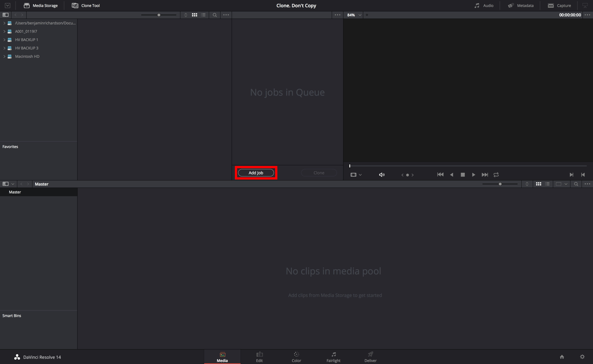Expand the HV BACKUP 1 volume
This screenshot has height=364, width=593.
click(4, 40)
